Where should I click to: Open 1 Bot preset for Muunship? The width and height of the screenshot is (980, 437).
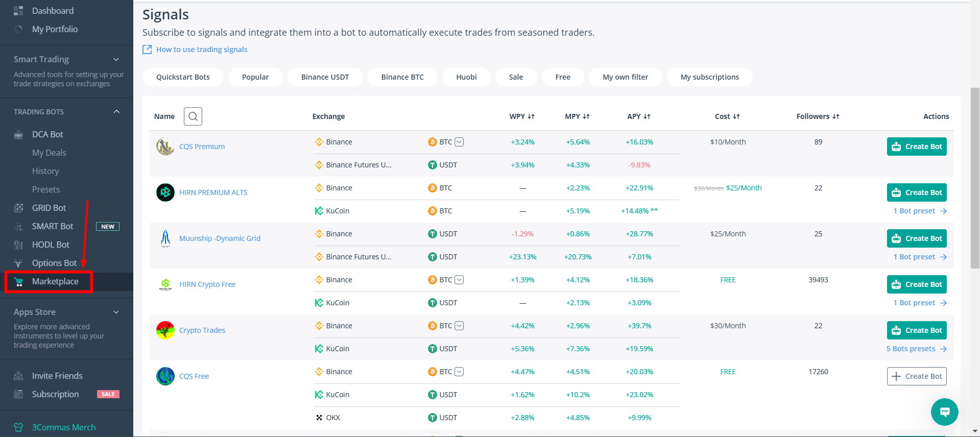(920, 257)
